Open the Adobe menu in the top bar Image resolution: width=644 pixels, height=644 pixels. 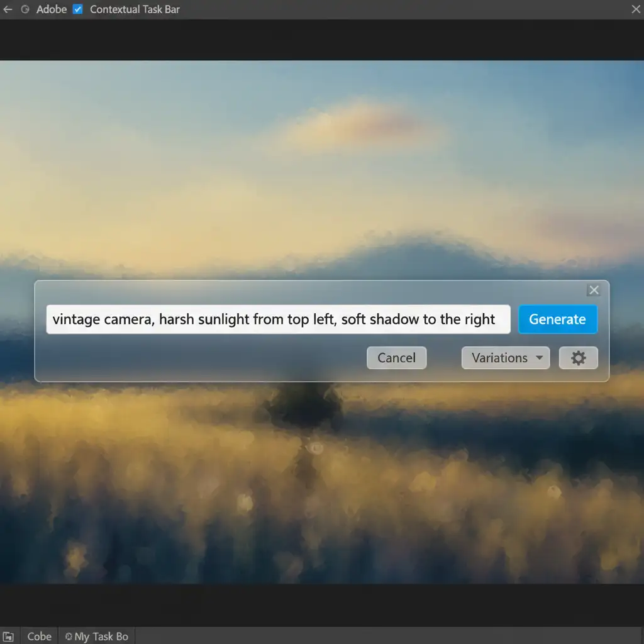pyautogui.click(x=52, y=9)
